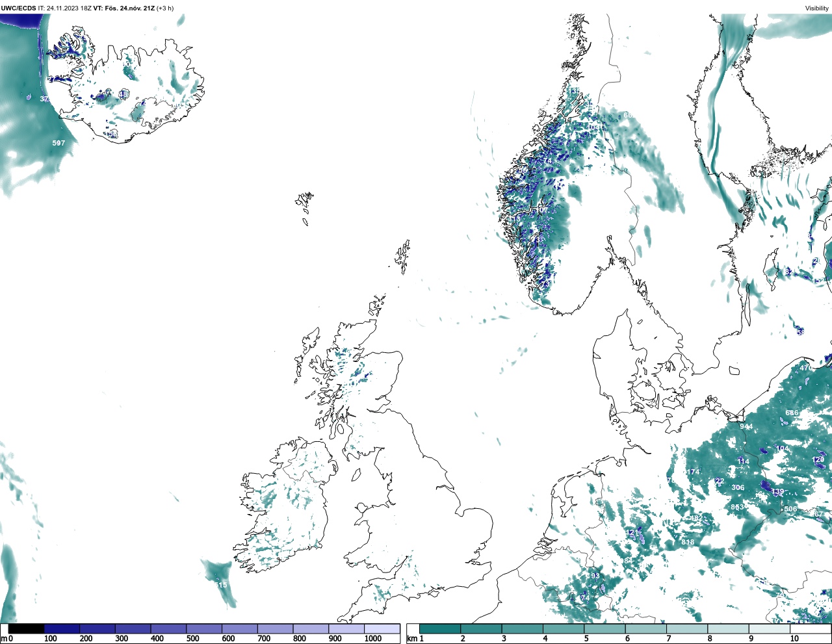Pick the 900–1000 m legend swatch

(x=346, y=629)
